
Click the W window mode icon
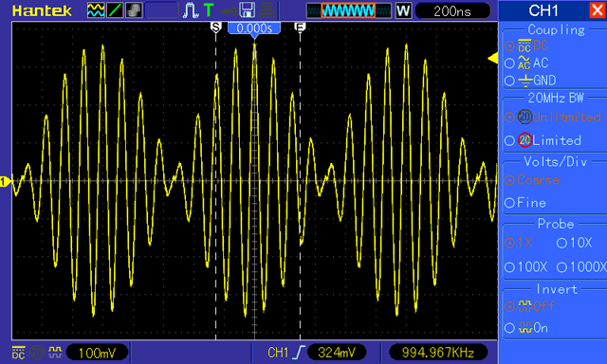point(403,10)
